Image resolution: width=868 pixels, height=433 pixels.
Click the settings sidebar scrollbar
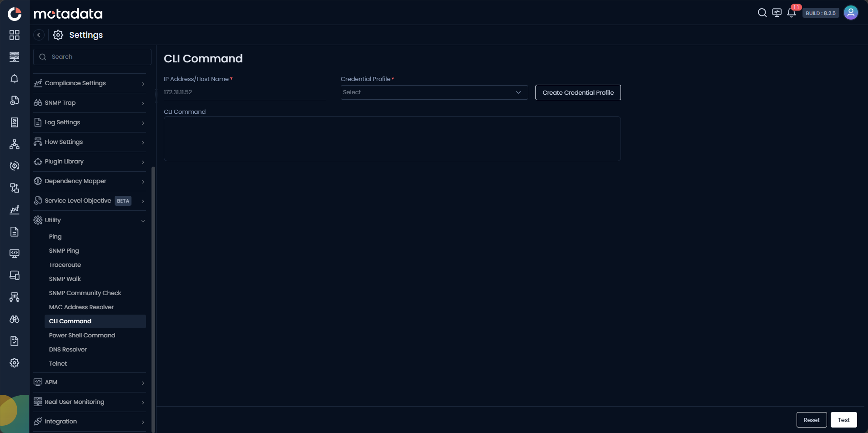[x=153, y=299]
